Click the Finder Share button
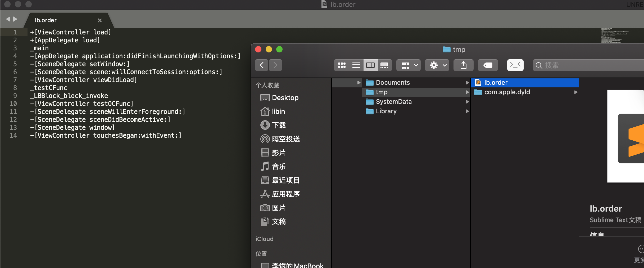Viewport: 644px width, 268px height. 463,65
